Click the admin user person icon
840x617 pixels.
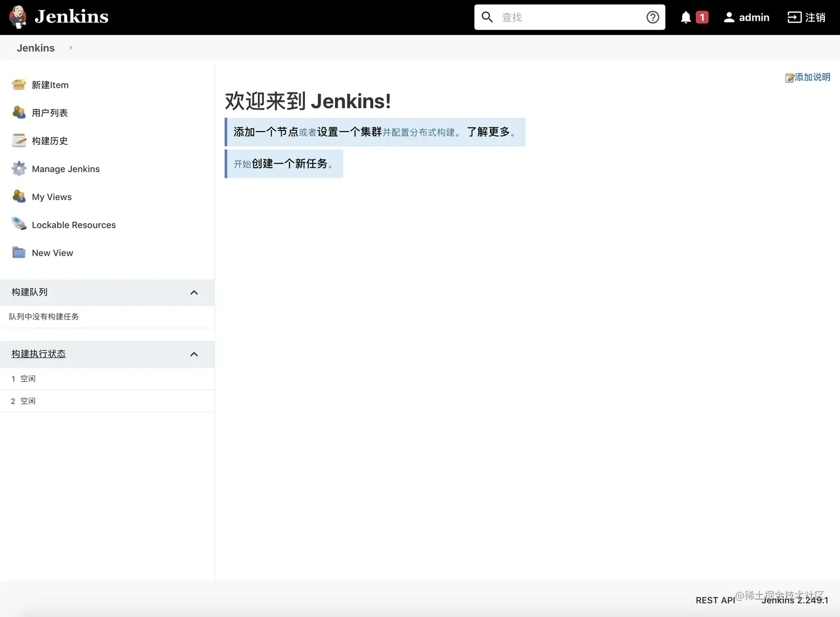coord(729,17)
